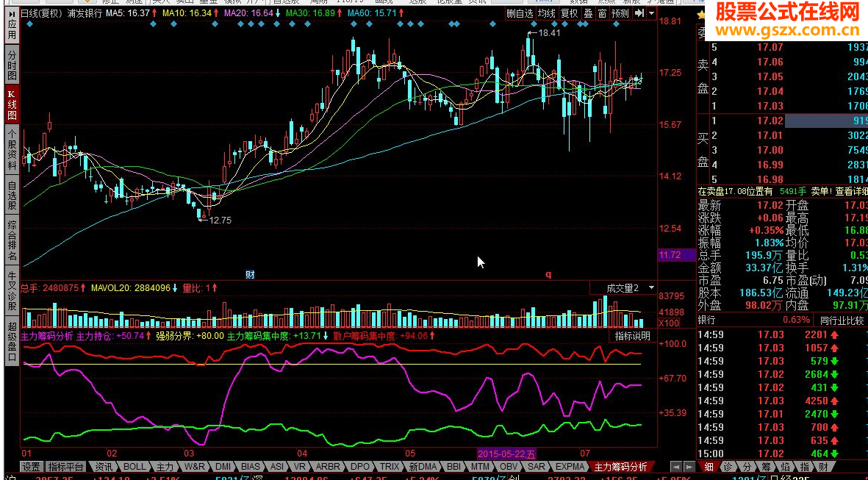Click the 17.07 sell-5 price in order book
The height and width of the screenshot is (480, 868).
point(771,48)
